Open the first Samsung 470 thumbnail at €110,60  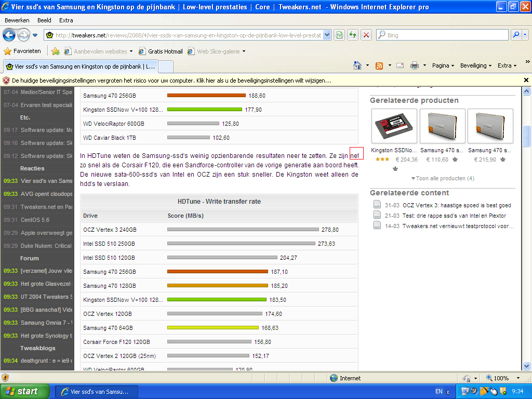tap(443, 126)
